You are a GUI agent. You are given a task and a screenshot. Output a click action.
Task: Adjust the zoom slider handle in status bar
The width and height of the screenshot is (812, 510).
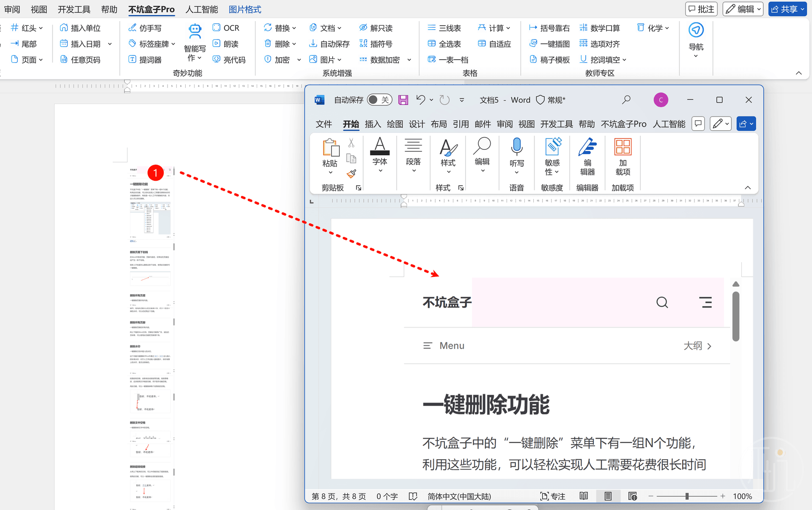point(687,496)
